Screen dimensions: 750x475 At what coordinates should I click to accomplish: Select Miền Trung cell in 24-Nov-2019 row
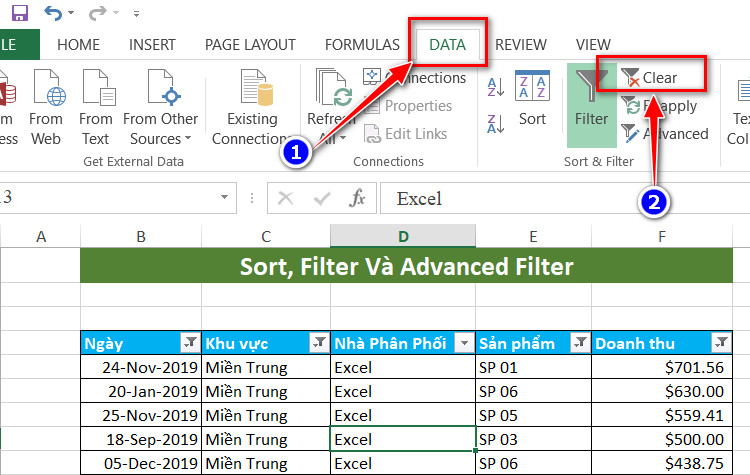click(x=266, y=367)
